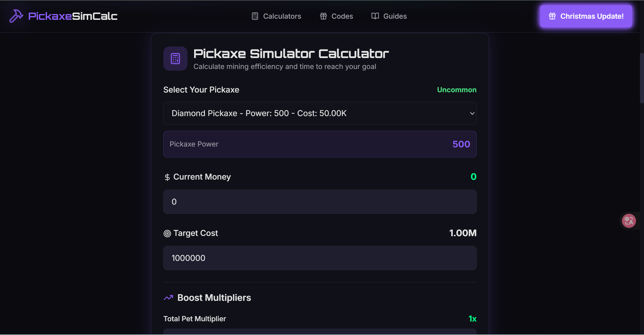Click the book icon next to Guides
This screenshot has width=644, height=335.
point(375,16)
